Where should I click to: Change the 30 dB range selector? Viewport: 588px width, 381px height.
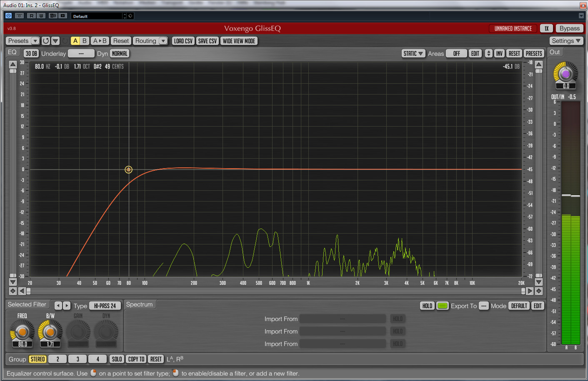point(31,53)
